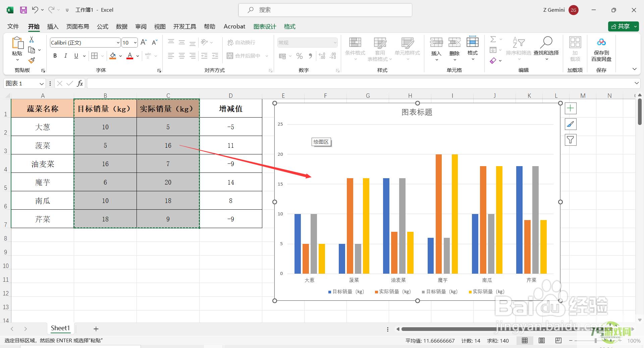This screenshot has width=644, height=348.
Task: Click the Insert Function fx icon
Action: [80, 83]
